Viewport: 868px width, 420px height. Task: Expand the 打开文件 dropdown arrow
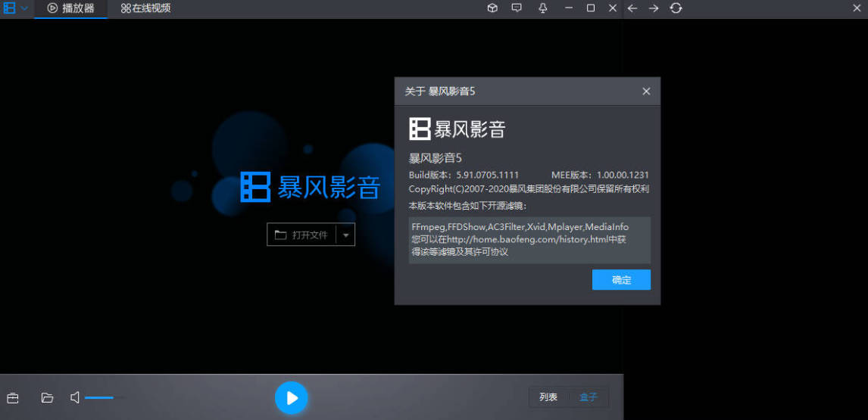pyautogui.click(x=345, y=235)
